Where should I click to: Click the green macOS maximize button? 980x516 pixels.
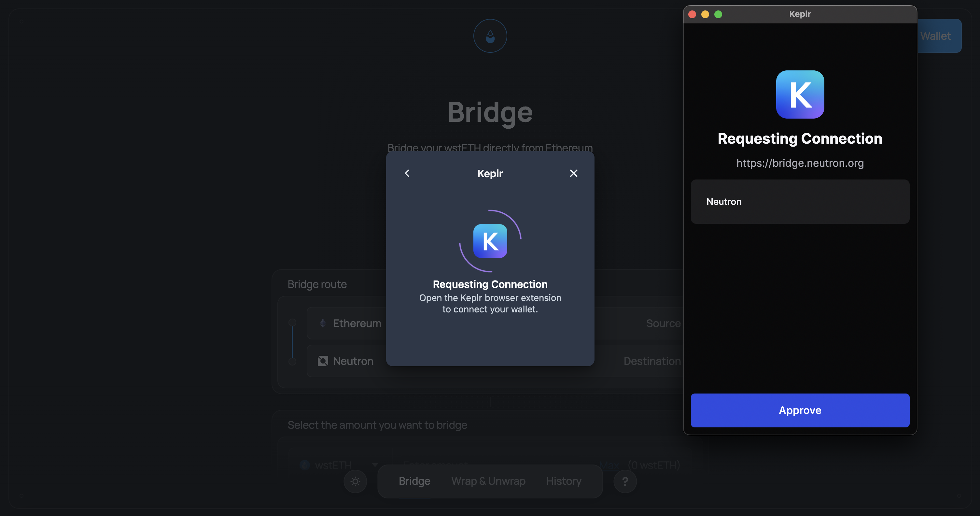[x=718, y=14]
